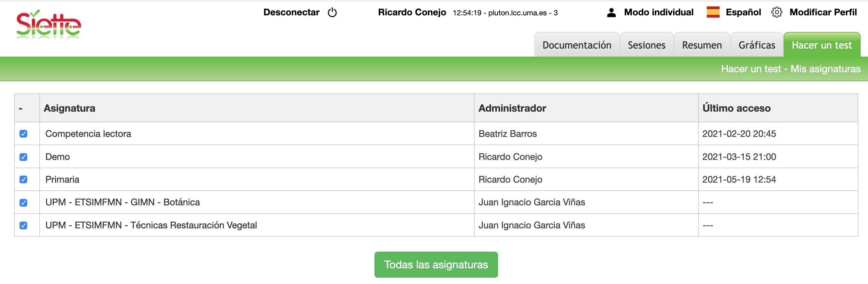This screenshot has width=868, height=284.
Task: Click the Desconectar link
Action: (x=291, y=12)
